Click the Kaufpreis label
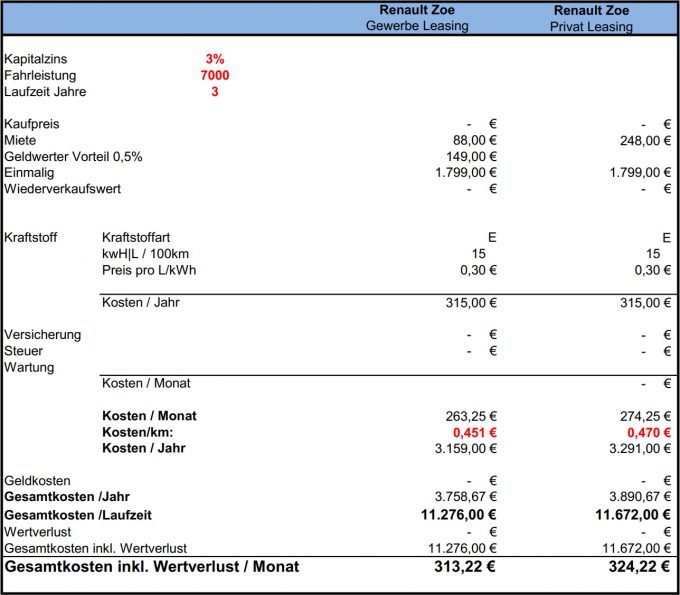Viewport: 680px width, 595px height. 32,124
